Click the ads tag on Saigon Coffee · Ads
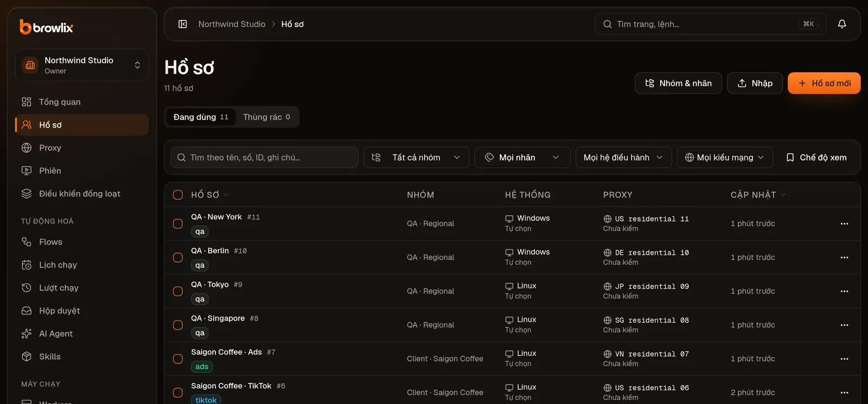 (202, 367)
